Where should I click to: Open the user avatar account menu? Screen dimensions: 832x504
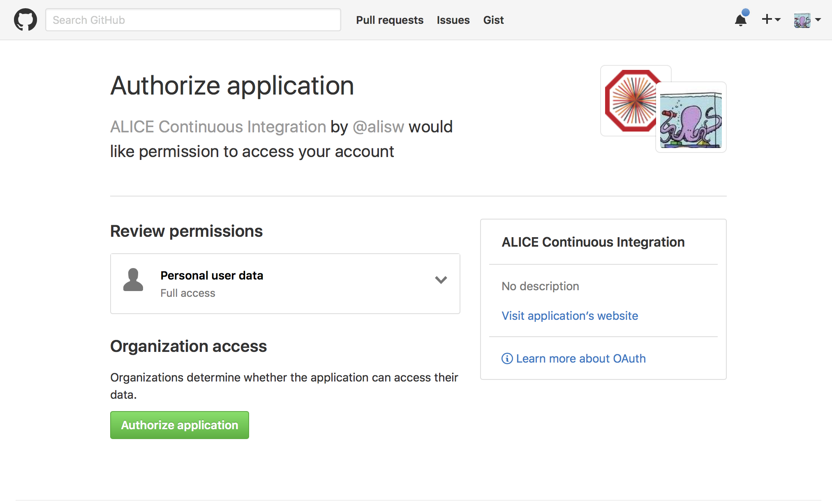pos(807,20)
